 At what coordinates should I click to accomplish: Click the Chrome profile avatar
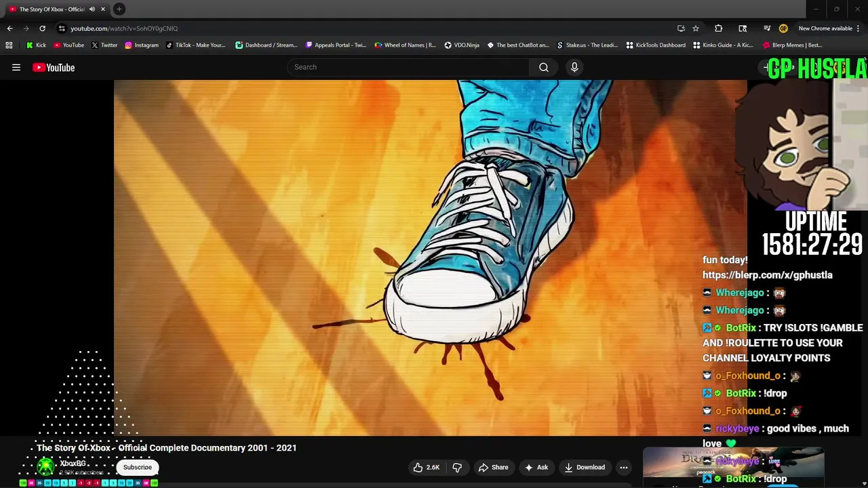coord(783,28)
